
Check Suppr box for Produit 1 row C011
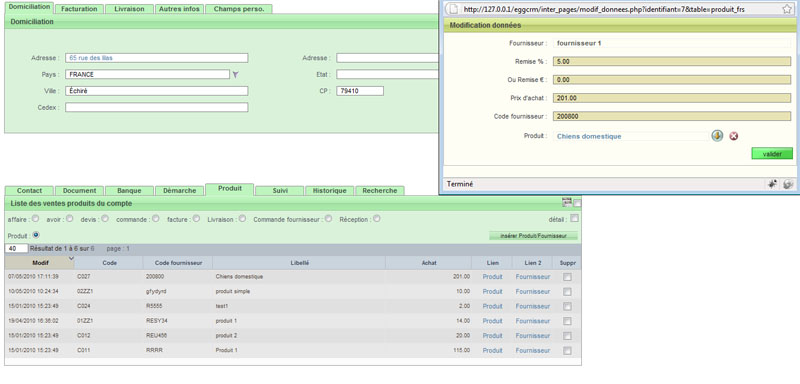pyautogui.click(x=567, y=350)
